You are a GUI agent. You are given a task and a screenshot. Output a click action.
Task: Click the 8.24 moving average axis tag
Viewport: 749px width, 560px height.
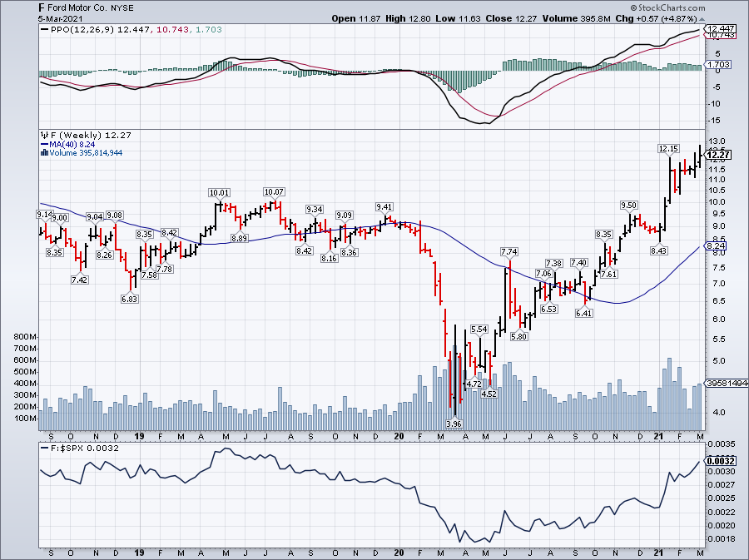coord(716,245)
